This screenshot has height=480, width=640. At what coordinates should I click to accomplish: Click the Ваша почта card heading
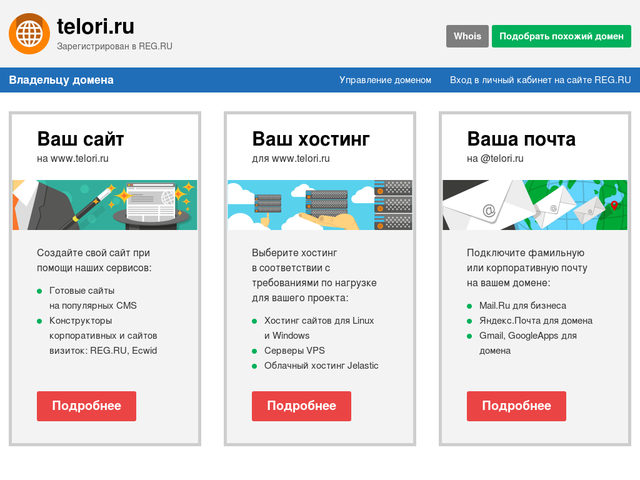(x=521, y=139)
